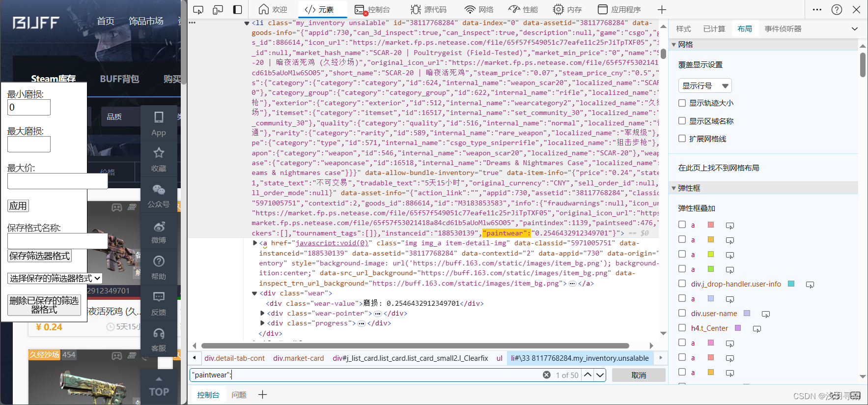Pick purple swatch for h4.t_Center
Image resolution: width=868 pixels, height=405 pixels.
[737, 328]
